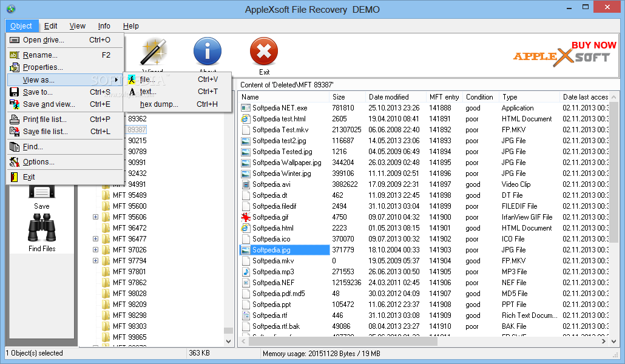Click the tree panel scroll down arrow
625x364 pixels.
(228, 342)
